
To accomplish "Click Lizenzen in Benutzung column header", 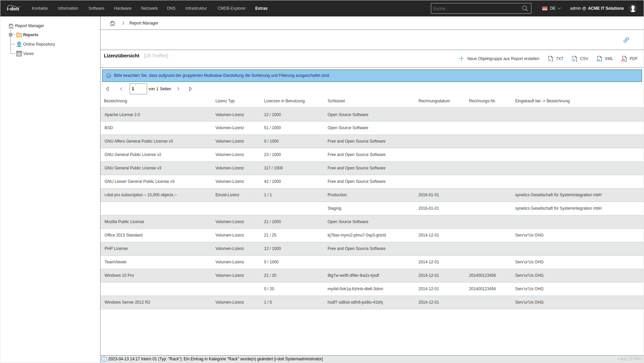I will [x=284, y=101].
